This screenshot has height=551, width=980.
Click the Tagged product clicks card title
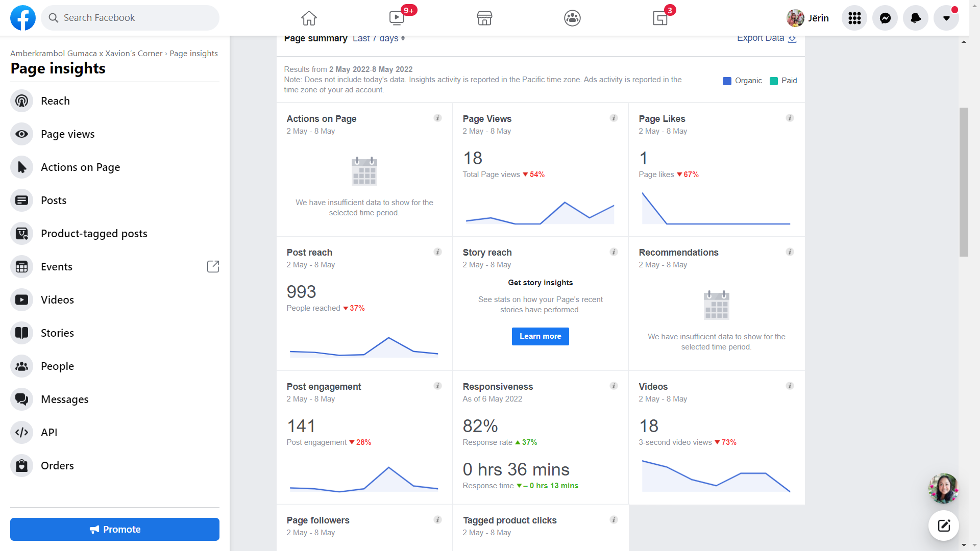(x=509, y=520)
